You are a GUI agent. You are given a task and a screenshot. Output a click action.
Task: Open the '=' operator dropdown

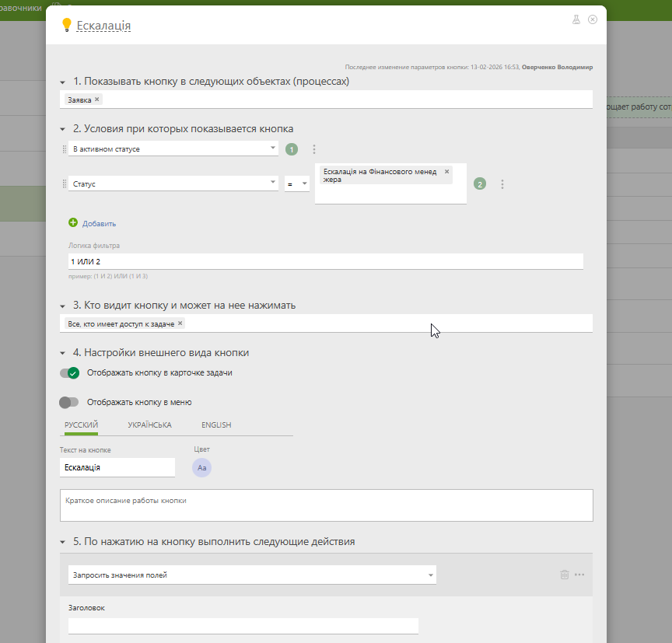tap(297, 183)
